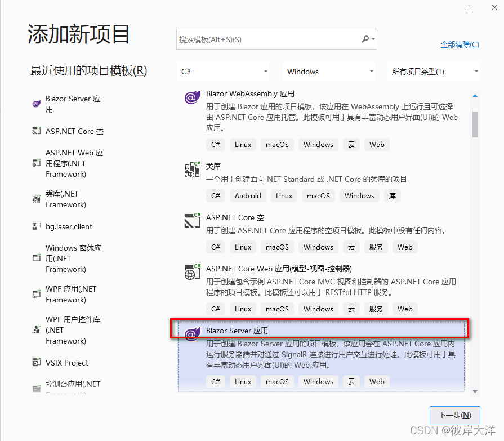Open the Windows platform filter dropdown
Image resolution: width=504 pixels, height=441 pixels.
329,72
